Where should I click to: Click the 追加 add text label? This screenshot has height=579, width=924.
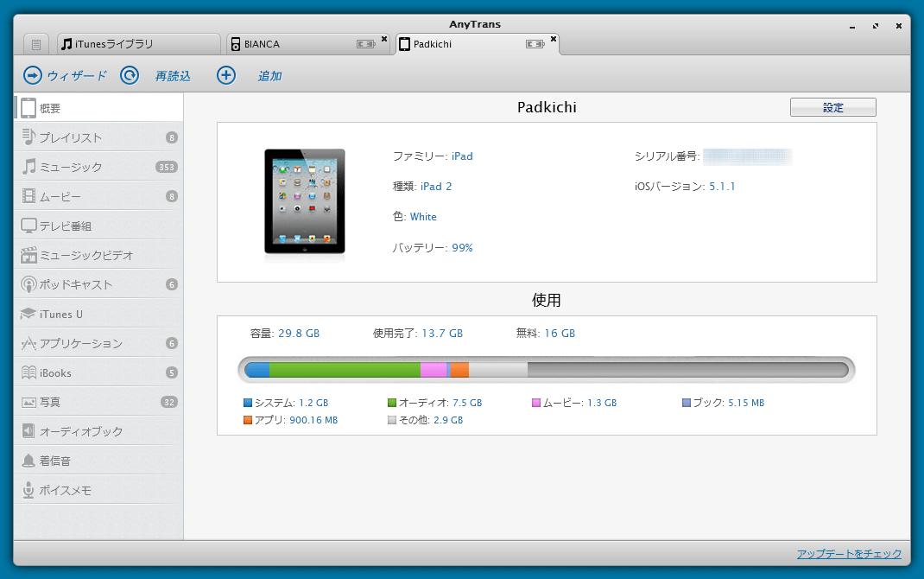point(270,76)
